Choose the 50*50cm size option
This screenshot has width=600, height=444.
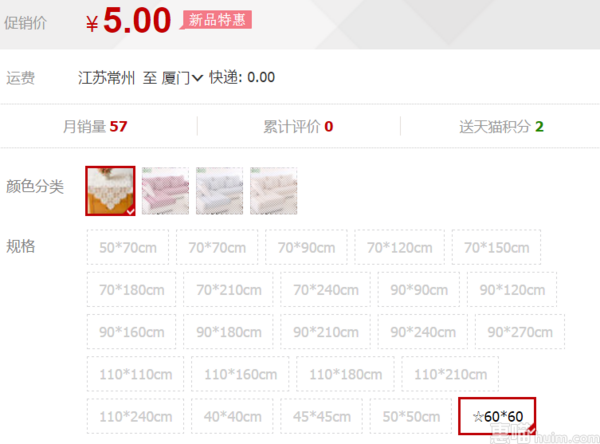pyautogui.click(x=411, y=416)
